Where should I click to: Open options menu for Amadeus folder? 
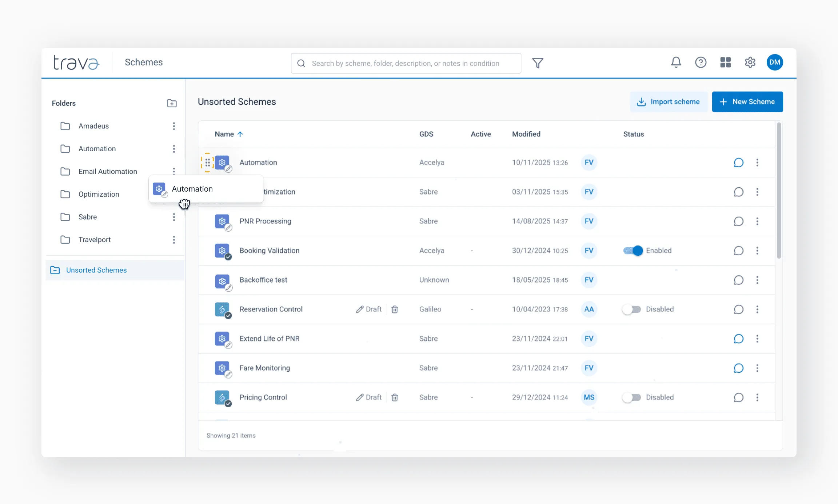[174, 126]
